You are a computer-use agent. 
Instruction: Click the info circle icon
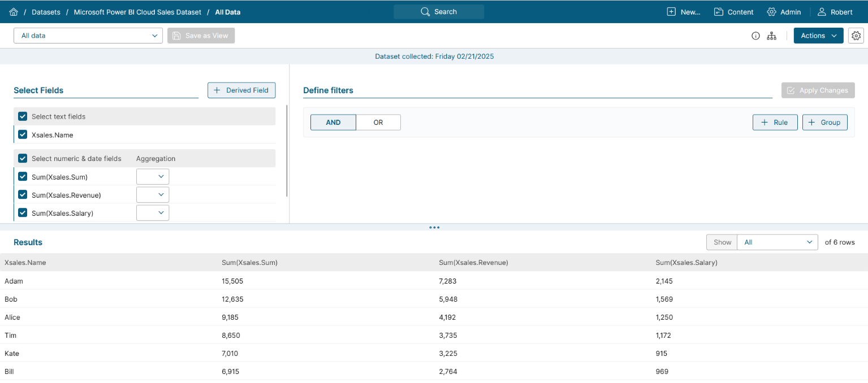click(755, 36)
